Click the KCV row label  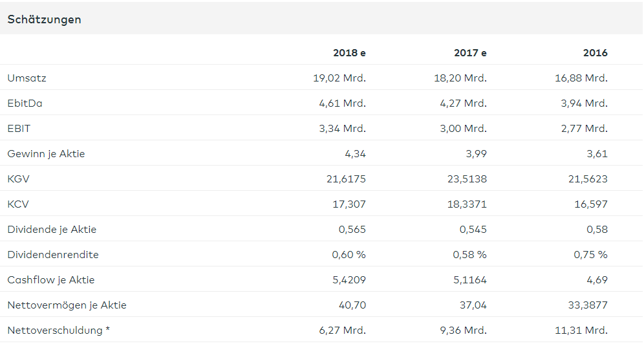click(18, 204)
